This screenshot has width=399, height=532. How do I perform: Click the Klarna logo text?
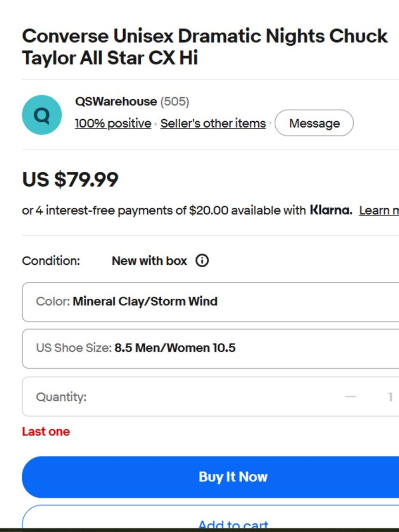[x=331, y=210]
